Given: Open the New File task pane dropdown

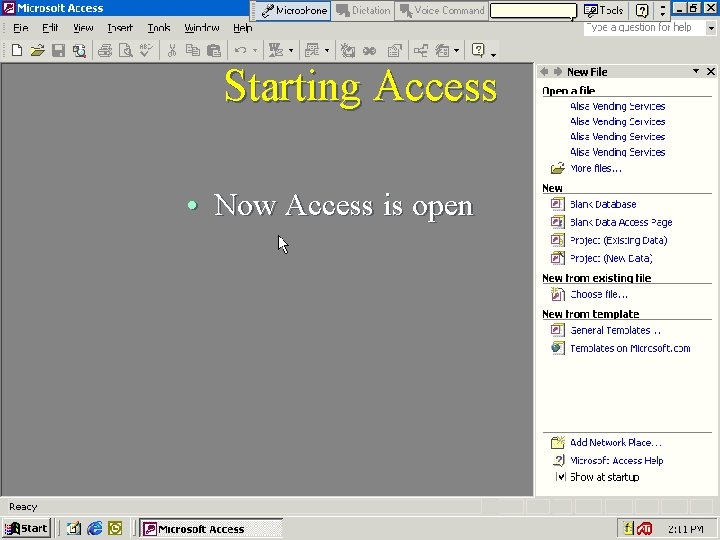Looking at the screenshot, I should click(x=696, y=71).
